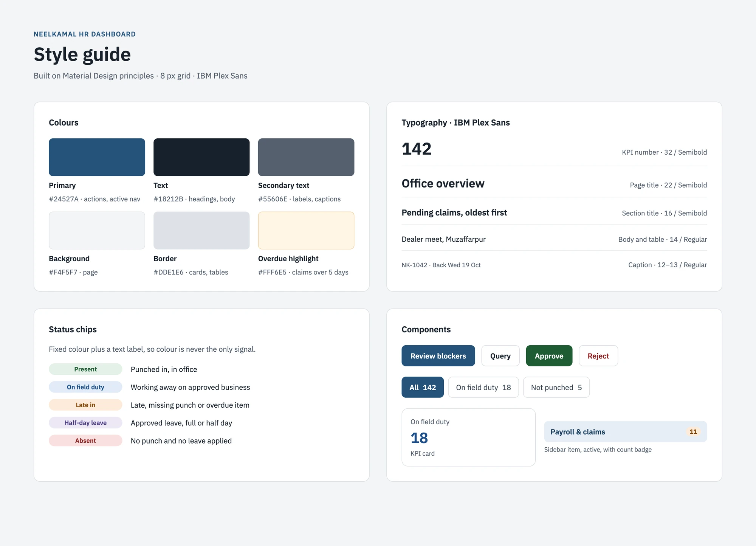Screen dimensions: 756x546
Task: Click "Working away on approved business" description
Action: pos(191,387)
